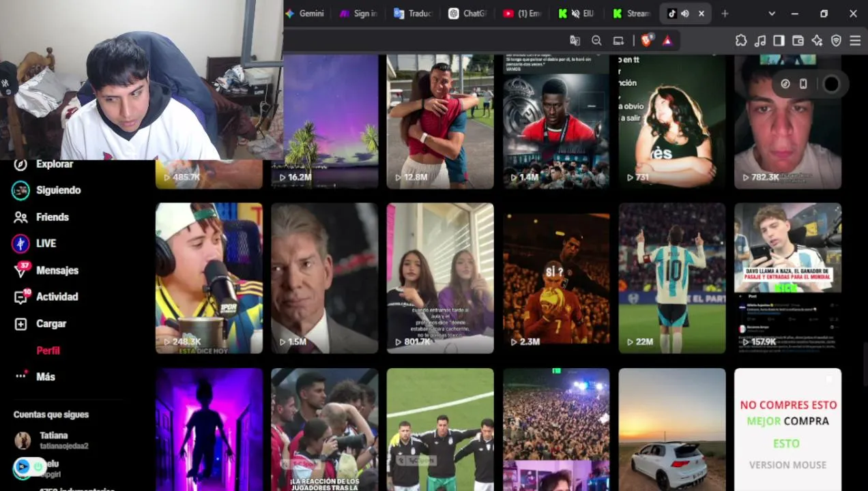Image resolution: width=868 pixels, height=491 pixels.
Task: Open the Extensions puzzle icon
Action: click(741, 41)
